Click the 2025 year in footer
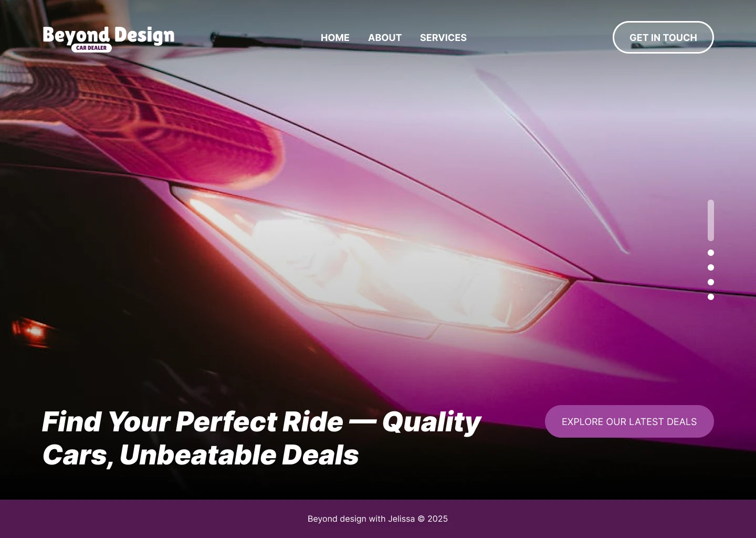The width and height of the screenshot is (756, 538). point(438,519)
